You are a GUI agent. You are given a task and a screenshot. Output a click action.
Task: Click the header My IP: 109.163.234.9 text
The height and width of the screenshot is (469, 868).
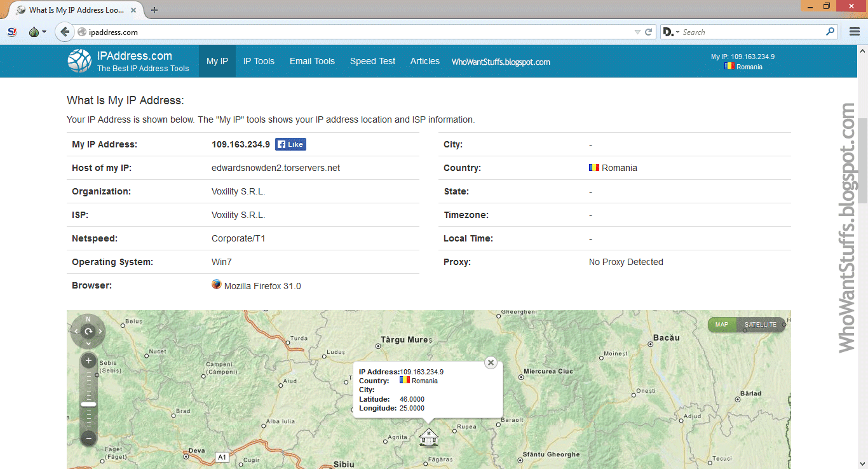coord(743,57)
